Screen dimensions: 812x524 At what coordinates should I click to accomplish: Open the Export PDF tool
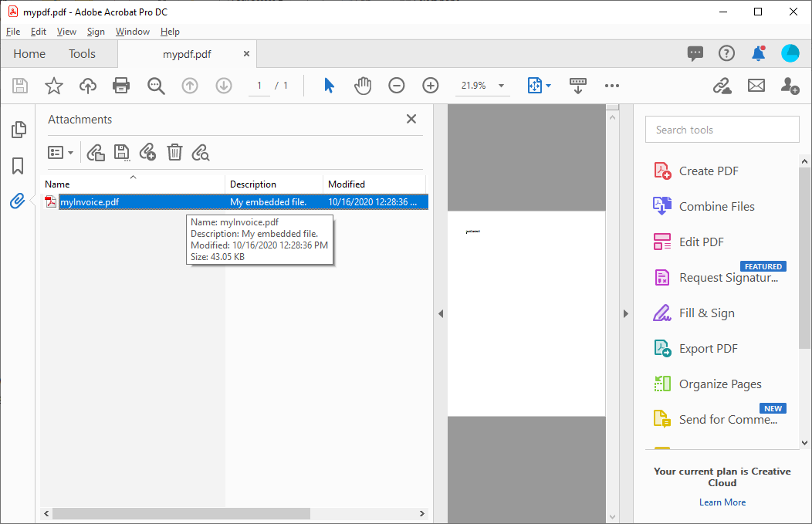pos(695,349)
